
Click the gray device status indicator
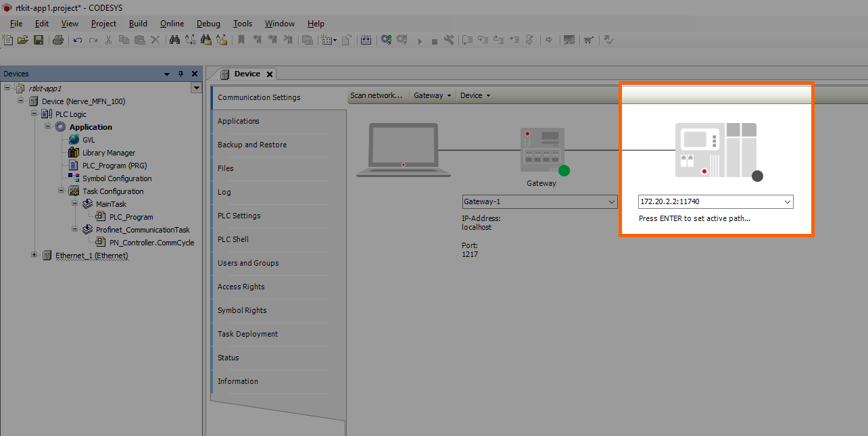[757, 176]
